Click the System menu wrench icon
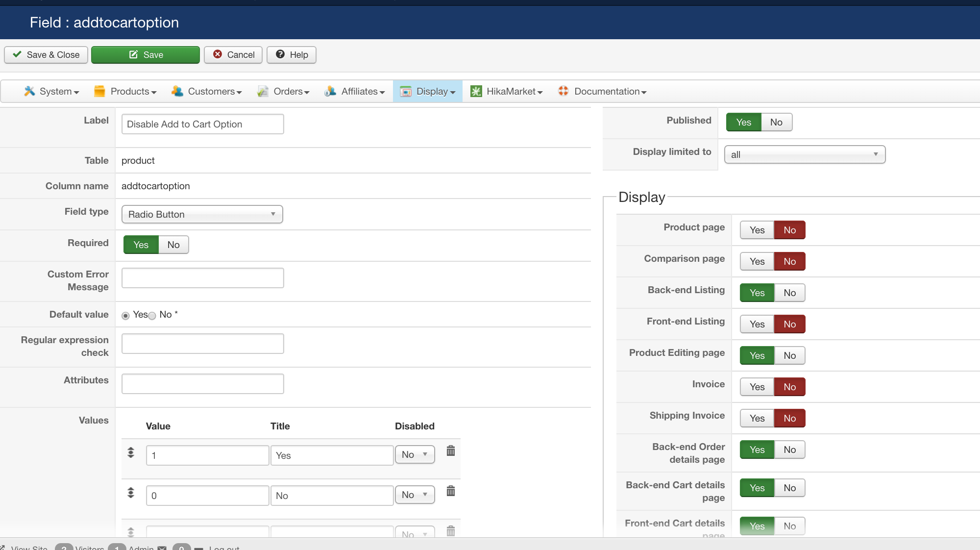Screen dimensions: 980x550 click(29, 91)
